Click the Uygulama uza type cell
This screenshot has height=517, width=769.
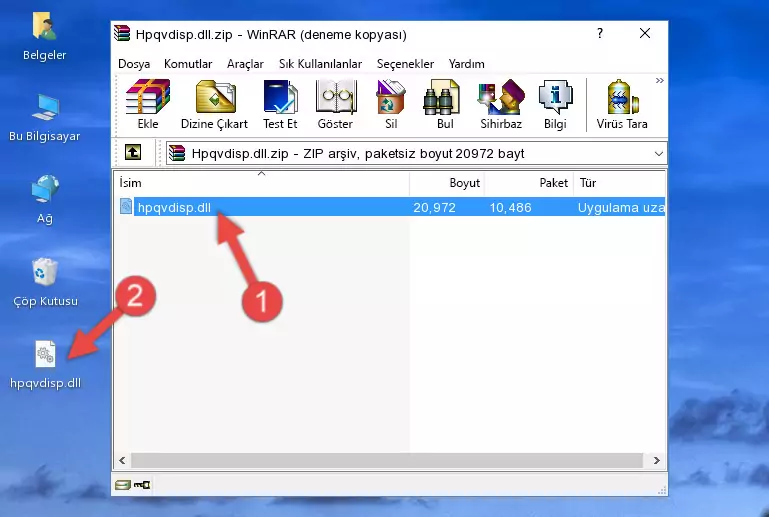(621, 207)
